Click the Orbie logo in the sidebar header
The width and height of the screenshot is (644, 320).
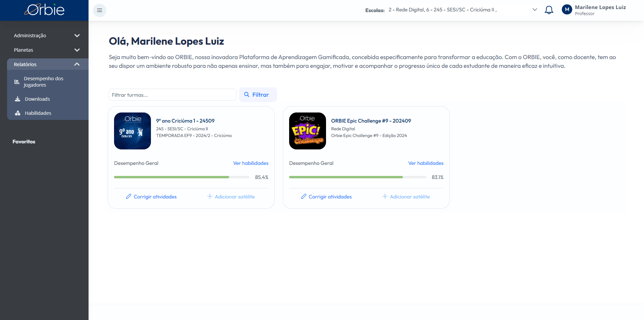pos(44,10)
